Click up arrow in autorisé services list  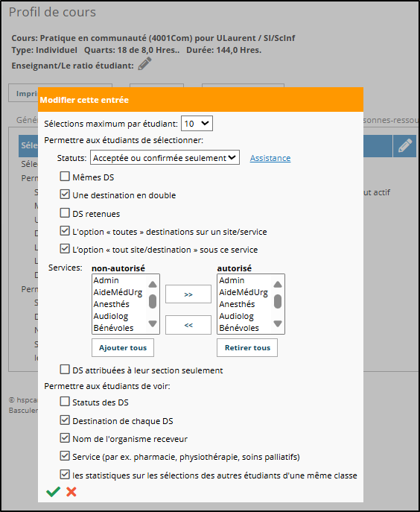pos(278,285)
